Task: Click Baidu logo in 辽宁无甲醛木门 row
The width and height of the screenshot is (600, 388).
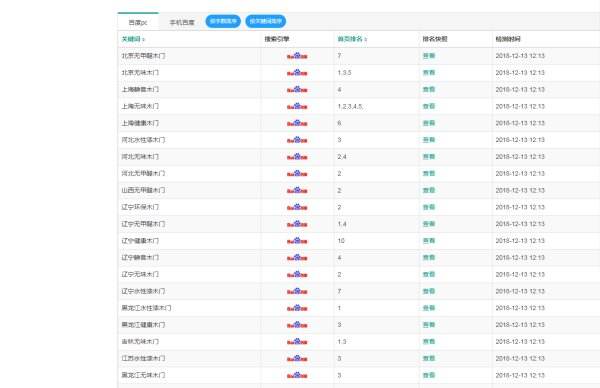Action: pyautogui.click(x=297, y=224)
